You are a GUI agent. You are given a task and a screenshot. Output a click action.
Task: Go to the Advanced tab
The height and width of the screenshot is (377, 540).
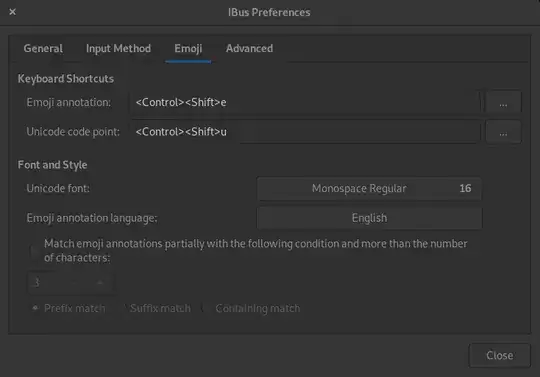(249, 49)
